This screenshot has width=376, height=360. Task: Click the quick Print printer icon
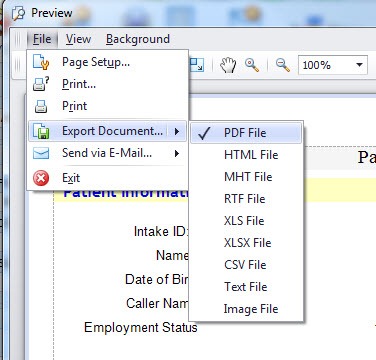pyautogui.click(x=41, y=106)
